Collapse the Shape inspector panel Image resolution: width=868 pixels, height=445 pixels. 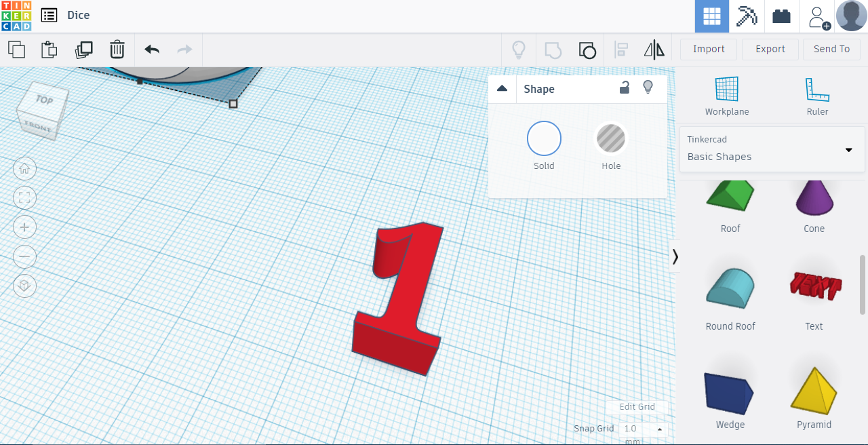[x=502, y=89]
